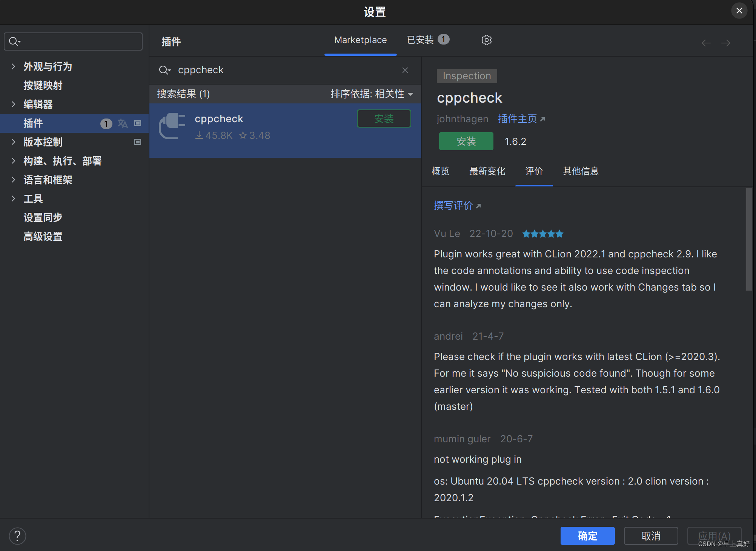The image size is (756, 551).
Task: Open the 最新变化 tab
Action: 487,171
